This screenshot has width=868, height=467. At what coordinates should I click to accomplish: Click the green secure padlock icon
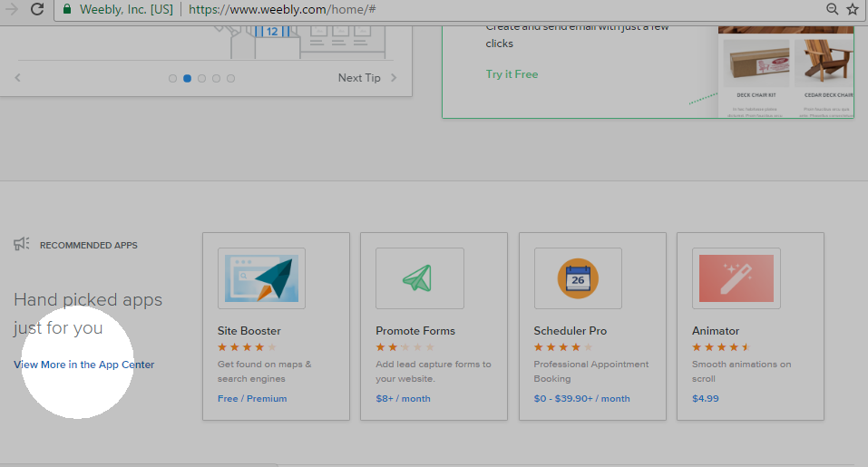[67, 9]
